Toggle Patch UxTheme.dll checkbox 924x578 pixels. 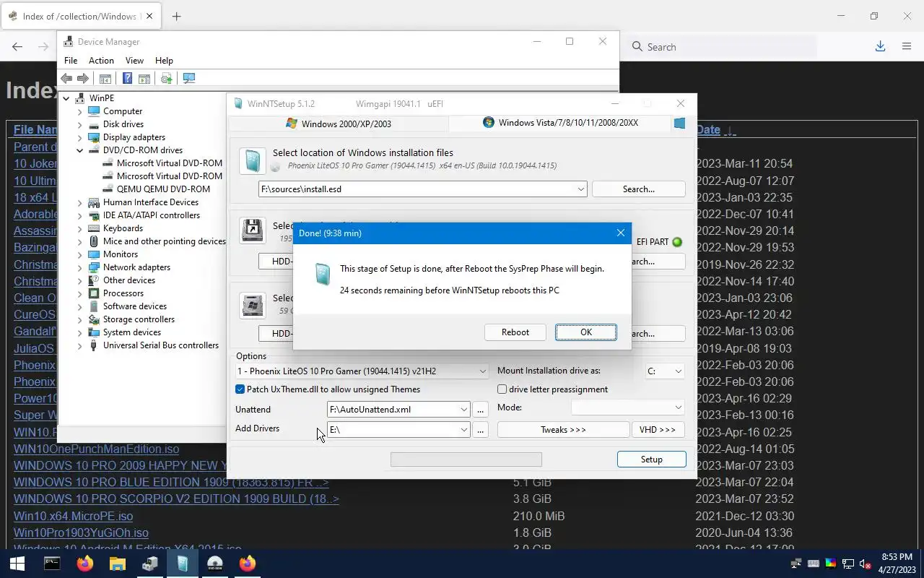click(x=240, y=389)
